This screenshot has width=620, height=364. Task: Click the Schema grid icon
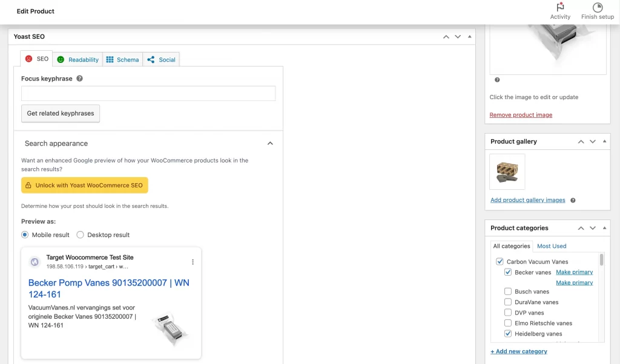tap(110, 60)
